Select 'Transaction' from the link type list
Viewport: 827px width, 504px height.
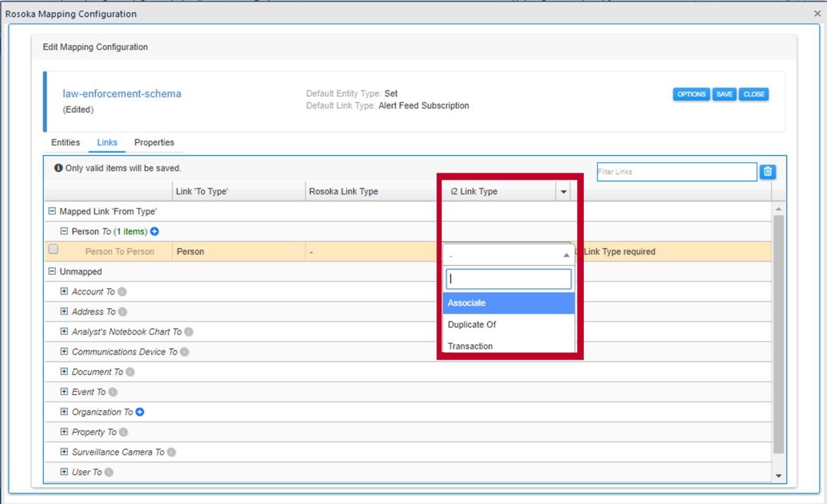click(x=470, y=345)
